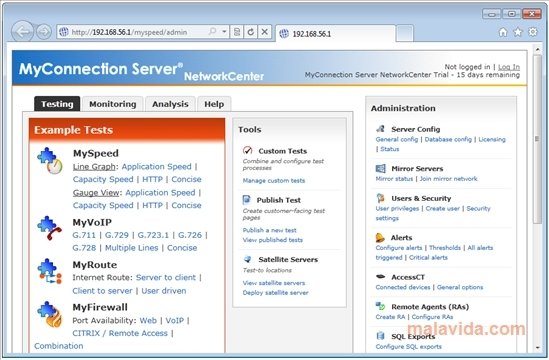Click the Create RA link
This screenshot has height=360, width=549.
click(x=390, y=317)
